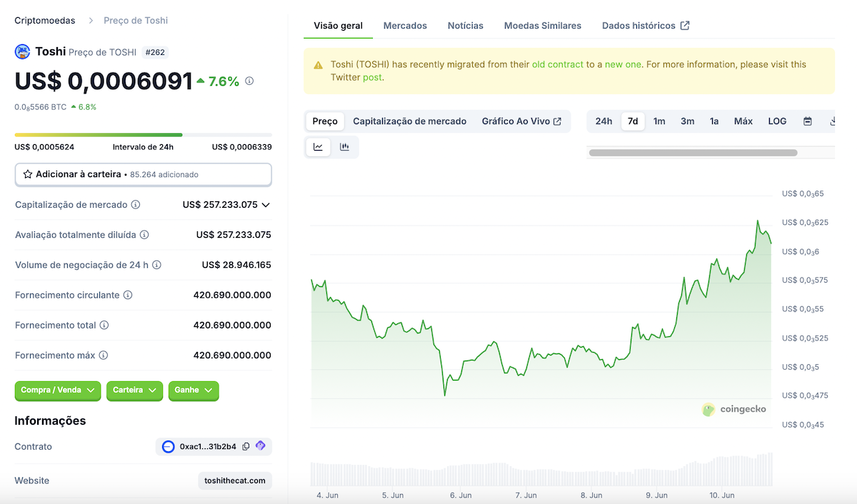Open info tooltip for Fornecimento circulante

128,295
